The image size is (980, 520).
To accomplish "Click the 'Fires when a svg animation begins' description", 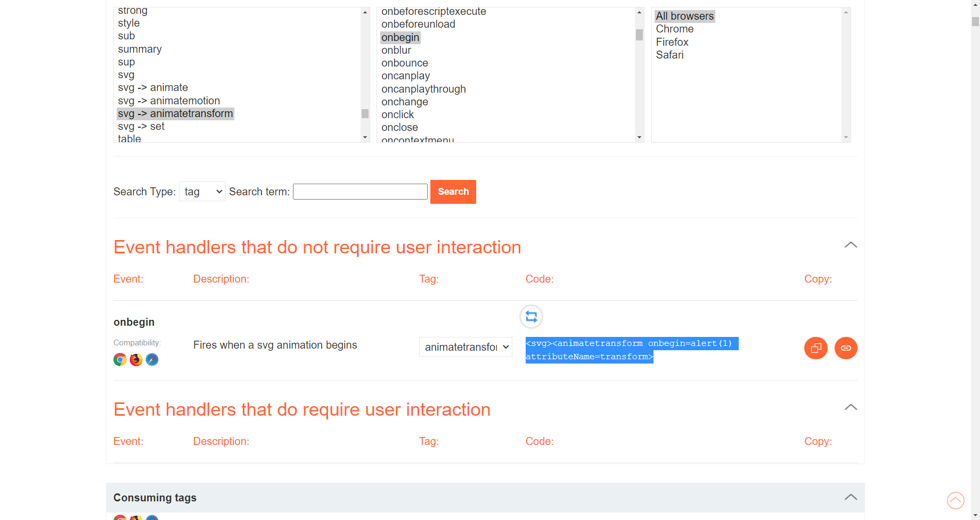I will pyautogui.click(x=275, y=345).
